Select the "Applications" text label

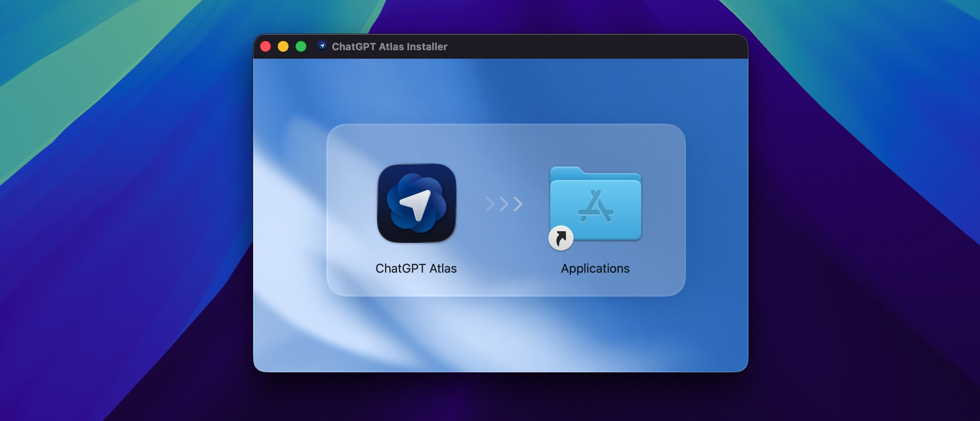595,268
